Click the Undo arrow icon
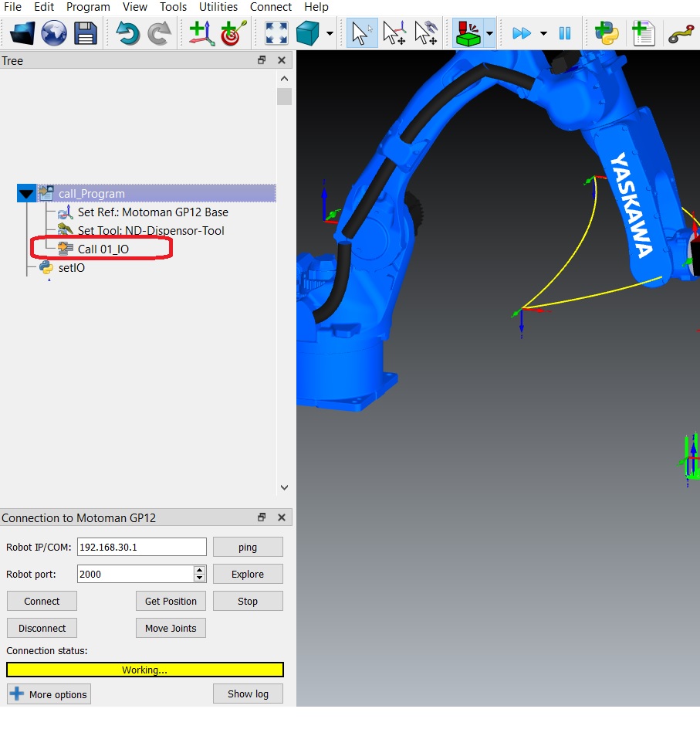 127,33
